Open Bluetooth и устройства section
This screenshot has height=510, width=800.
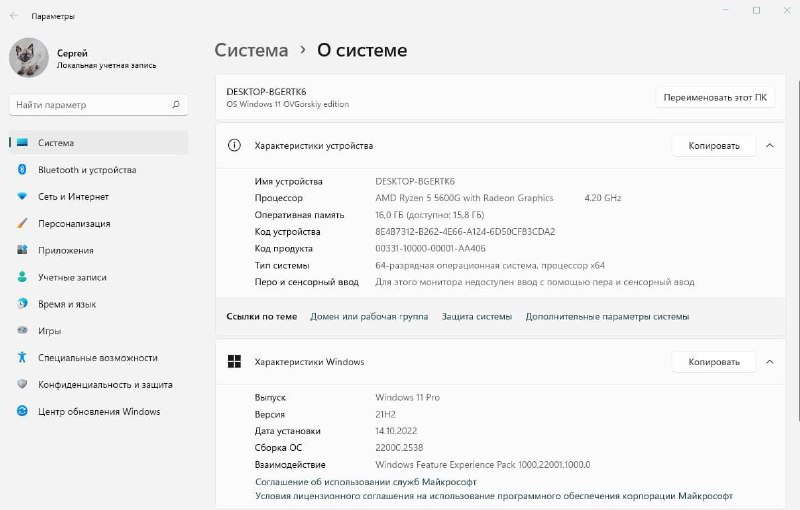coord(98,169)
